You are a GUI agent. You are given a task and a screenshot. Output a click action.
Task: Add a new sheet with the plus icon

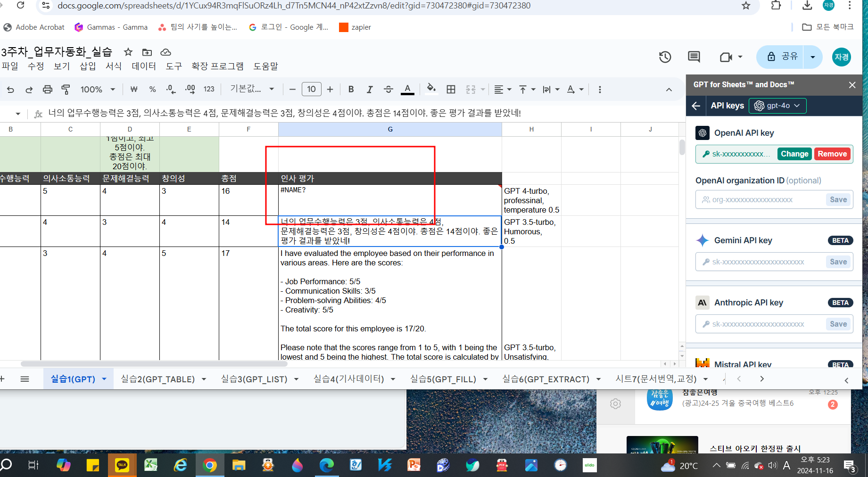[2, 379]
